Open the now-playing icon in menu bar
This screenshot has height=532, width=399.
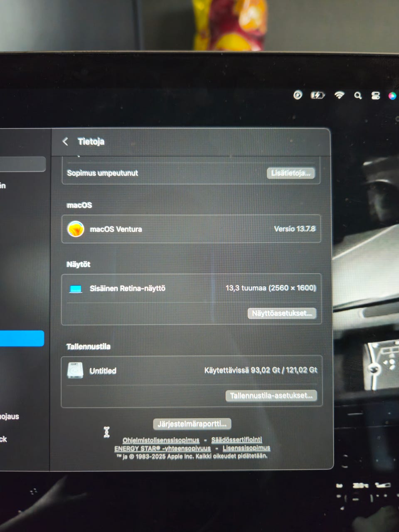tap(298, 95)
